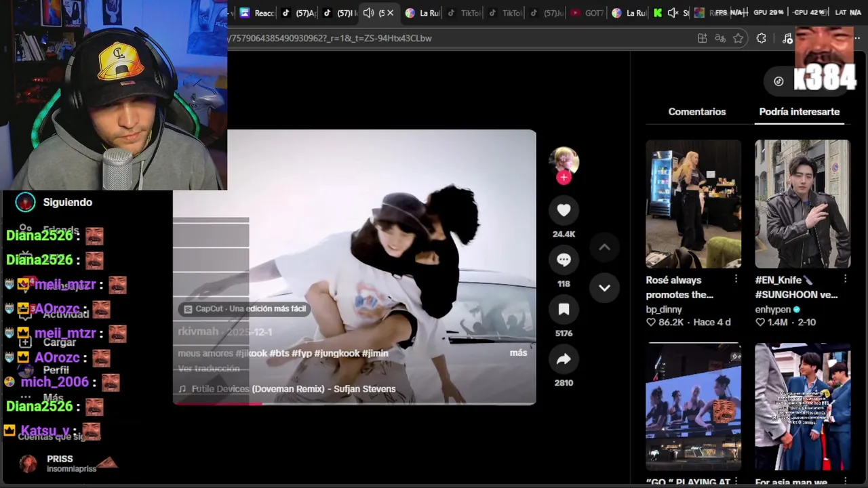Go to next video with down chevron

pos(604,288)
